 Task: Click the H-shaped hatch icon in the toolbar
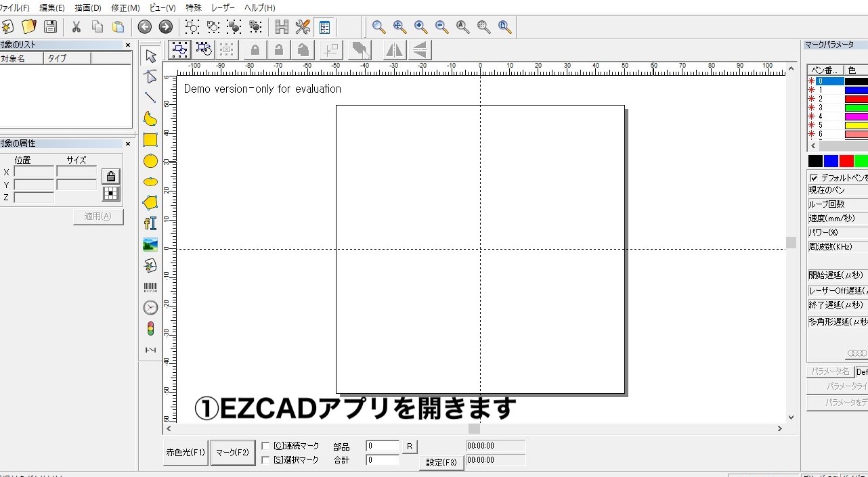pos(282,27)
